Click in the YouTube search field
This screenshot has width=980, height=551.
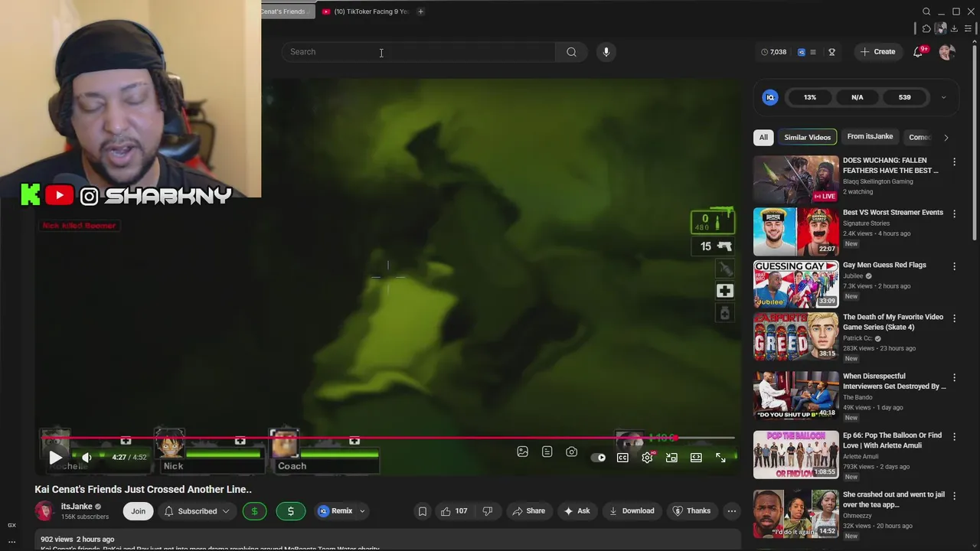pyautogui.click(x=419, y=52)
